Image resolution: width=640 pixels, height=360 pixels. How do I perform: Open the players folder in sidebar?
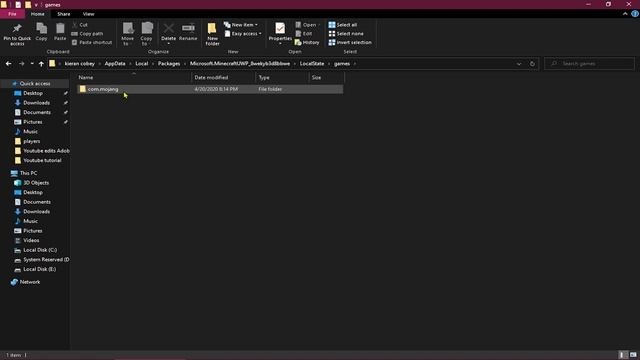click(x=31, y=141)
